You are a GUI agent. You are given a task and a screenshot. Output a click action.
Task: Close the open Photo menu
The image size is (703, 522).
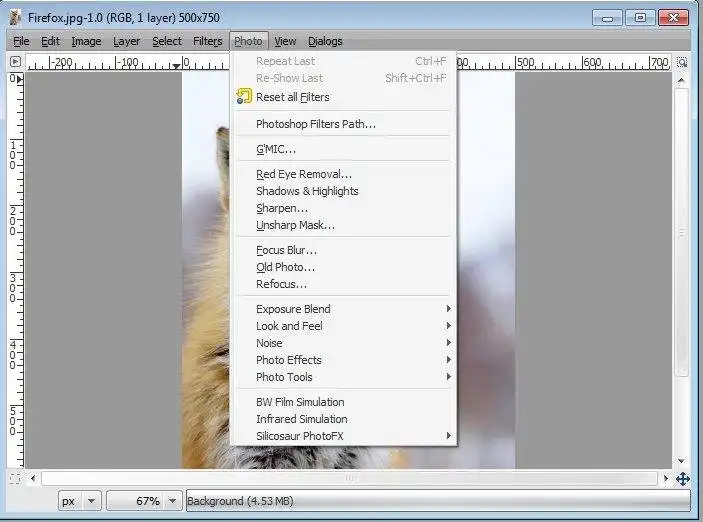pos(248,41)
